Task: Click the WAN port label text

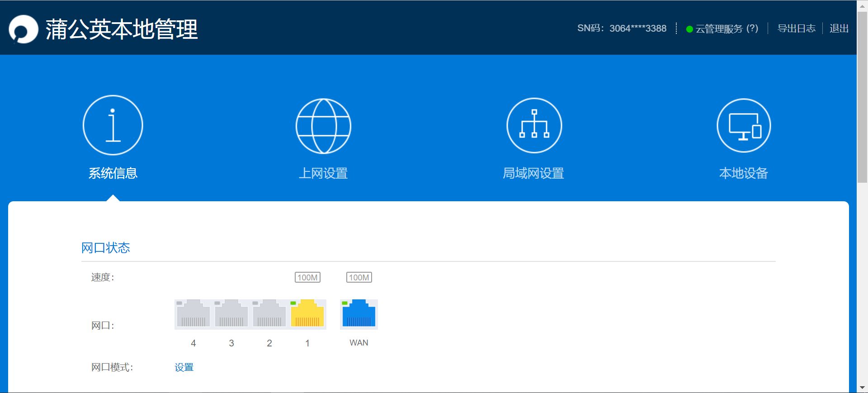Action: 359,343
